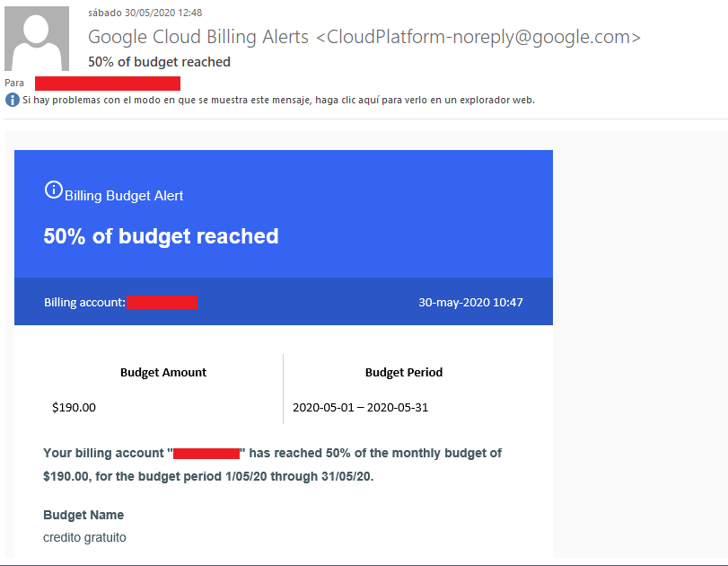Open message in web browser via info bar
The height and width of the screenshot is (566, 728).
pos(278,100)
